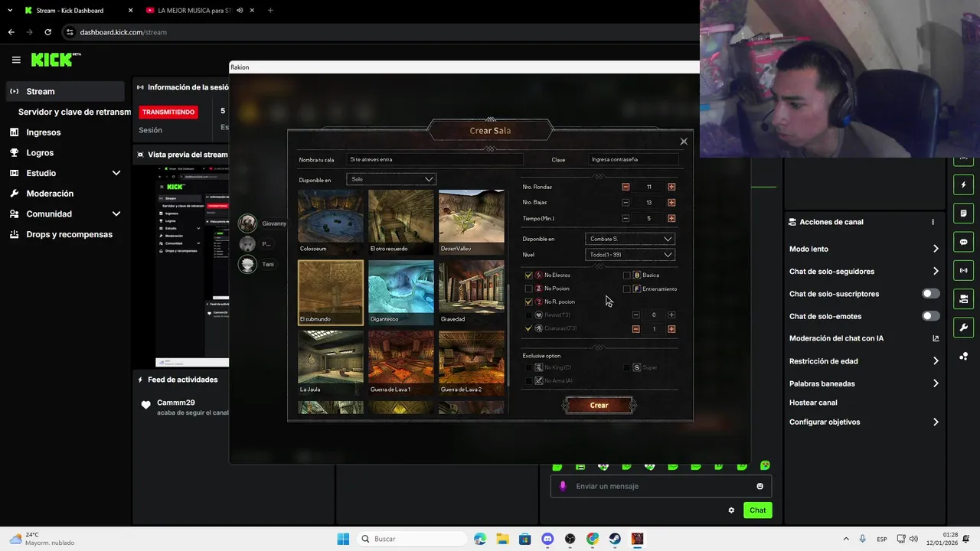980x551 pixels.
Task: Open Steam from the taskbar
Action: coord(615,539)
